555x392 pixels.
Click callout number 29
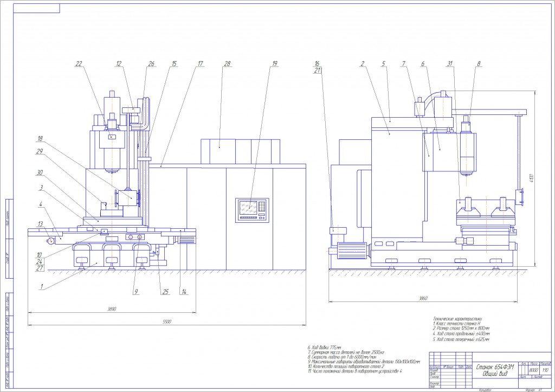click(x=39, y=151)
